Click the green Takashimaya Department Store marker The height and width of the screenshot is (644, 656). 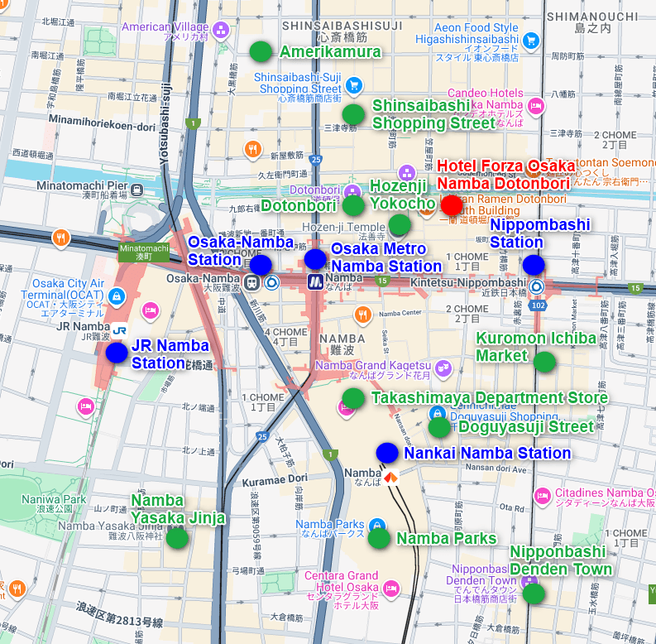pyautogui.click(x=353, y=398)
